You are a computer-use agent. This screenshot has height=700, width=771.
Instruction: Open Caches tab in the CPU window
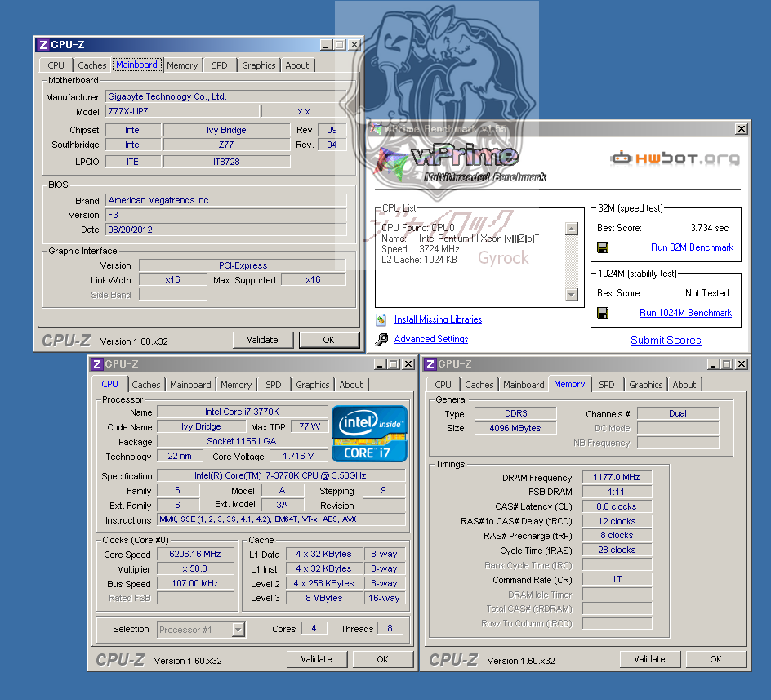tap(146, 385)
